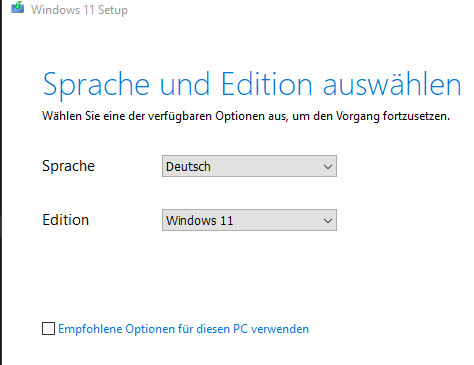
Task: Click the instruction text starting 'Wählen Sie eine'
Action: [246, 116]
